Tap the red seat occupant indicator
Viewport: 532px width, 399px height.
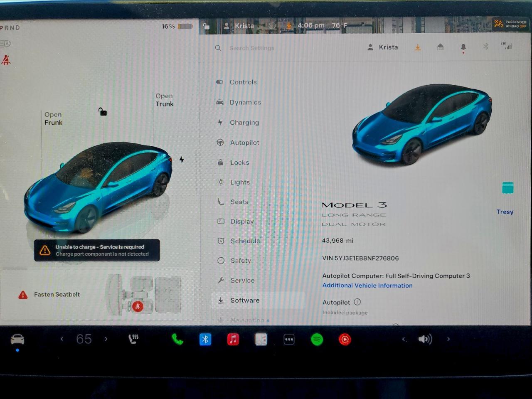pyautogui.click(x=138, y=307)
